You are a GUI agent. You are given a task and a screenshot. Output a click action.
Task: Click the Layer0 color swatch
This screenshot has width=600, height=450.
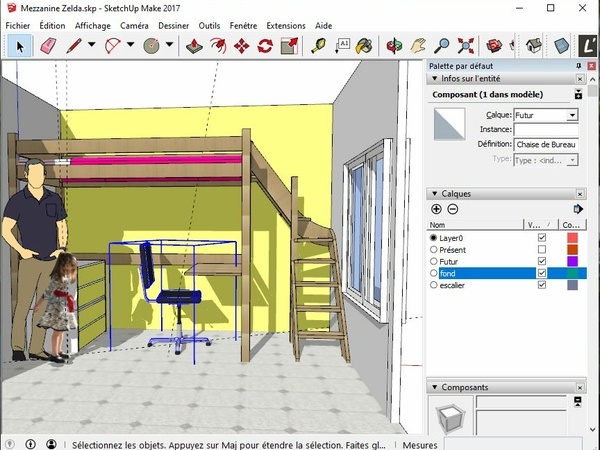point(572,238)
